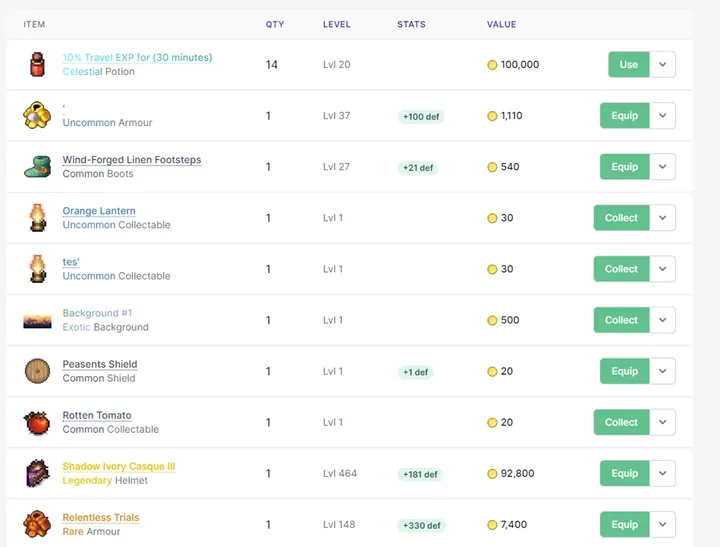Open the dropdown arrow in the tes' row
The image size is (720, 547).
point(662,269)
